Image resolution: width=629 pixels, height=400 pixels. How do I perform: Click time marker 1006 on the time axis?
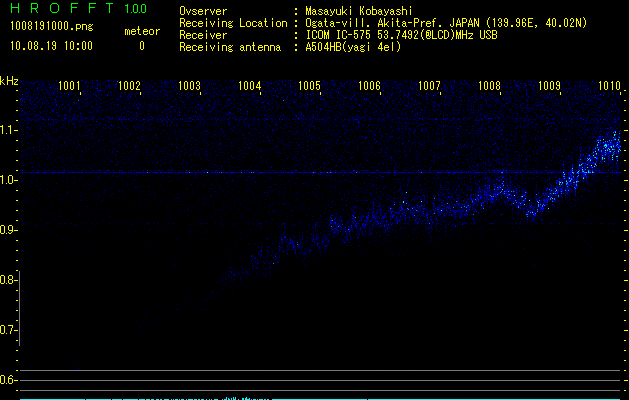(369, 85)
